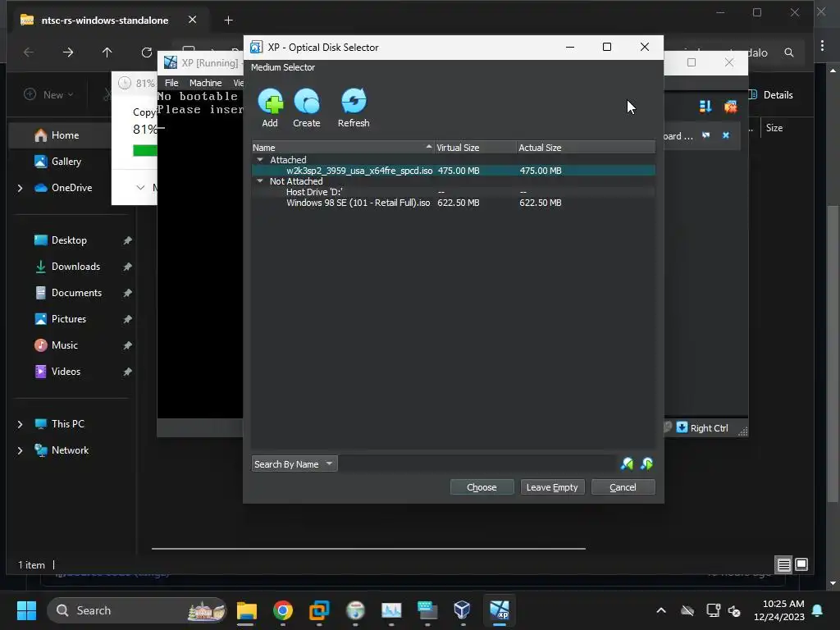Click the Explorer forward navigation arrow

68,52
